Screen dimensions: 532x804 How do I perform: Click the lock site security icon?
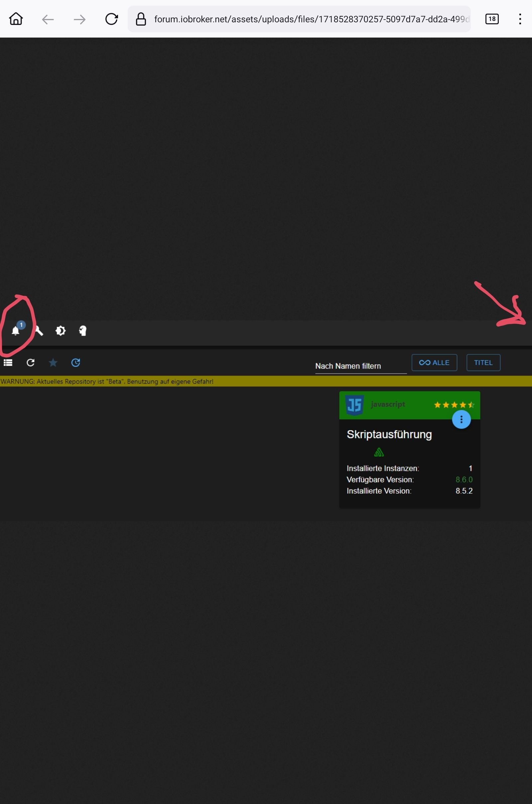point(141,19)
